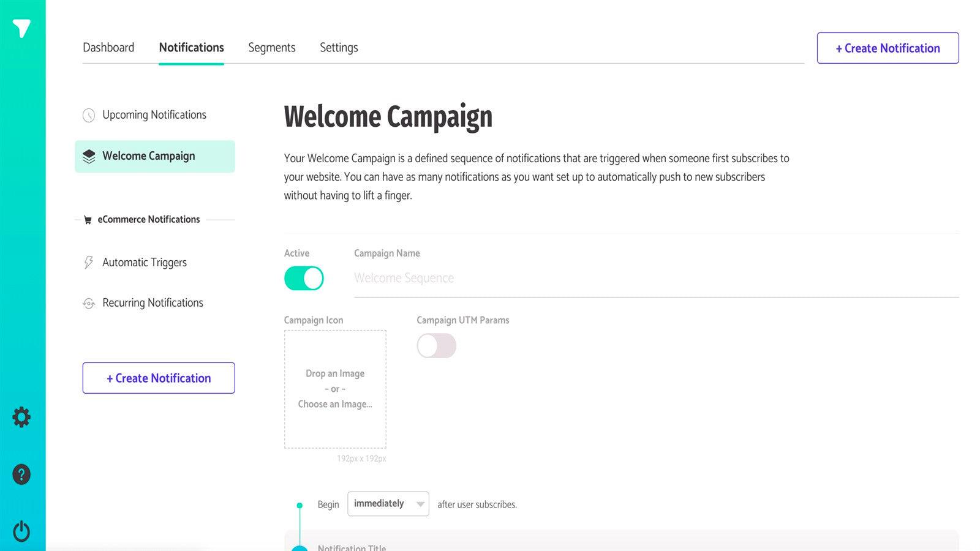Open Automatic Triggers via the lightning bolt icon
The height and width of the screenshot is (551, 980).
[x=88, y=262]
